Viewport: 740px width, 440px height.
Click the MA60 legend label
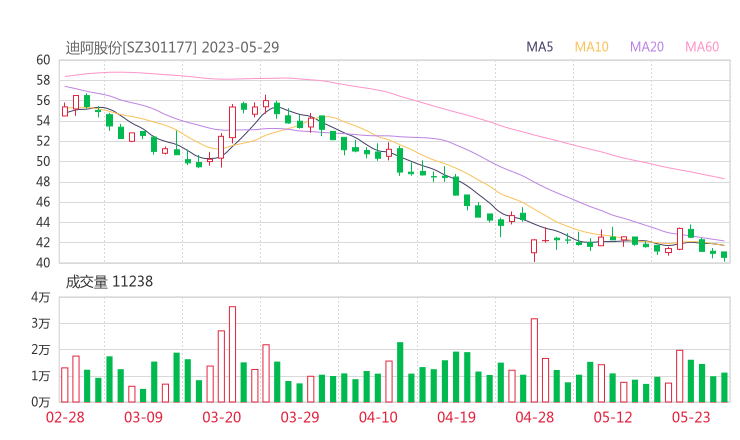pyautogui.click(x=702, y=47)
